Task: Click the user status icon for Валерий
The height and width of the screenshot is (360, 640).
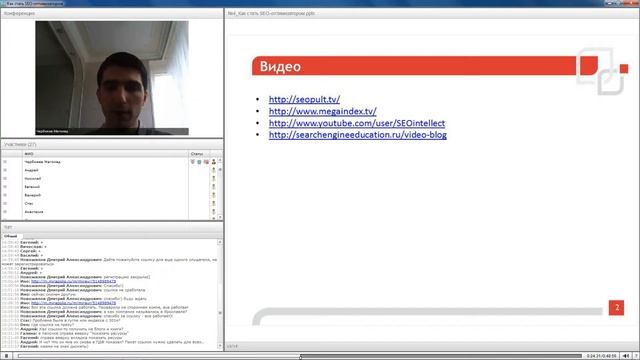Action: pyautogui.click(x=213, y=195)
